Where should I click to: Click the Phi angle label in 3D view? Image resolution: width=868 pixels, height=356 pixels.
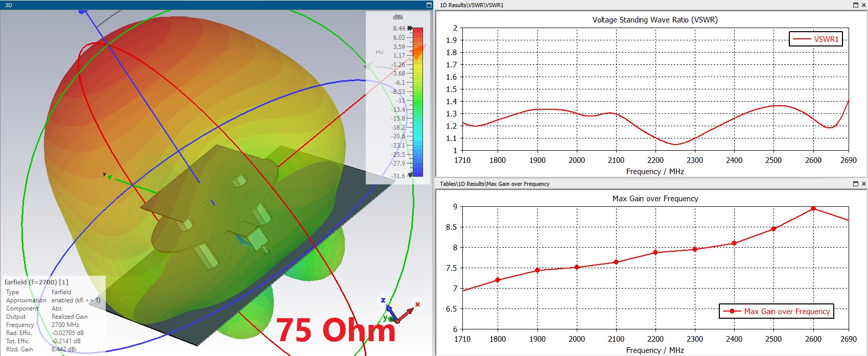tap(380, 52)
